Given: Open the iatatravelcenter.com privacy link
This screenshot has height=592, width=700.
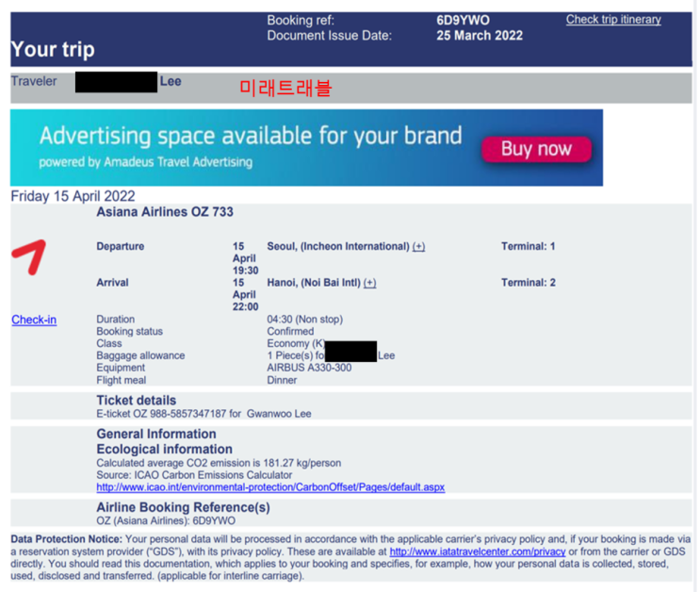Looking at the screenshot, I should pos(478,551).
